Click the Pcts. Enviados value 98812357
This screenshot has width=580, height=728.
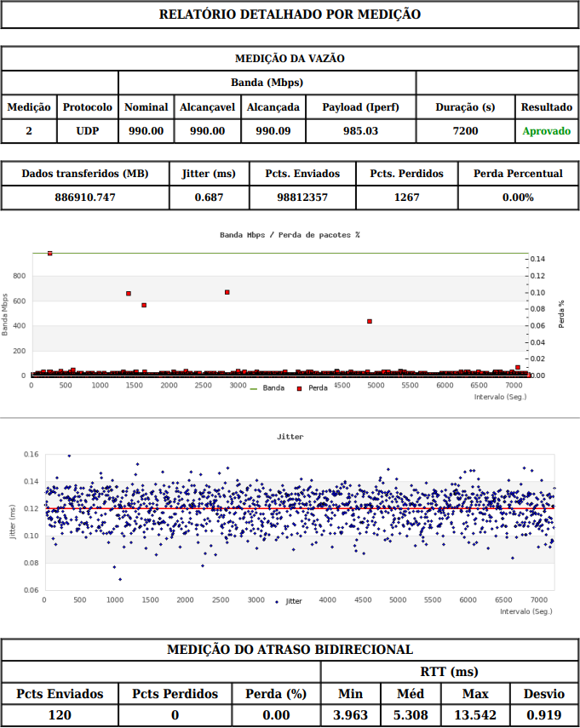click(x=302, y=198)
